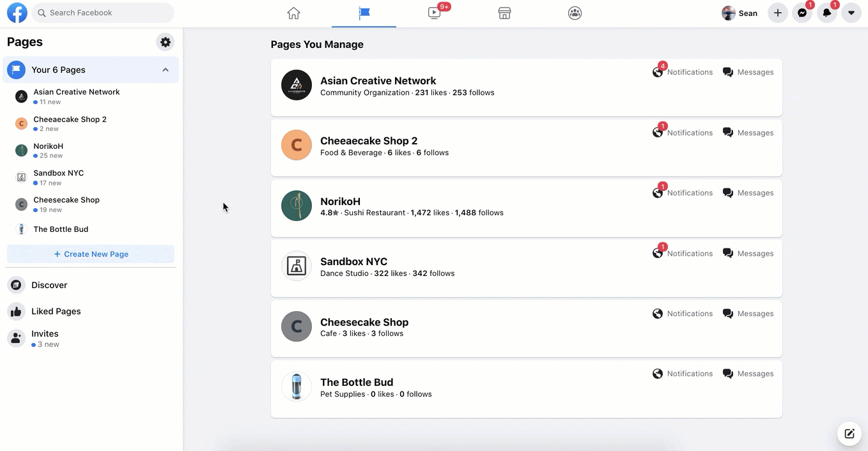Click the plus Create icon

(x=777, y=13)
